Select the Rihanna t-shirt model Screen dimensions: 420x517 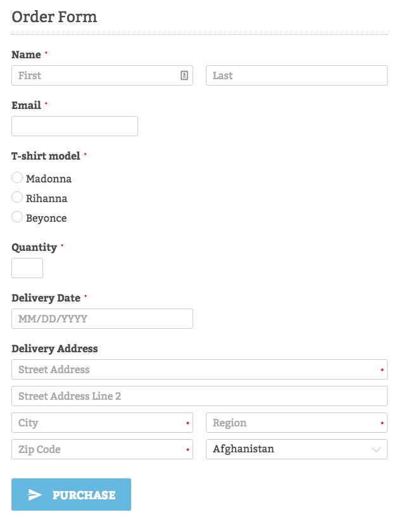point(17,198)
